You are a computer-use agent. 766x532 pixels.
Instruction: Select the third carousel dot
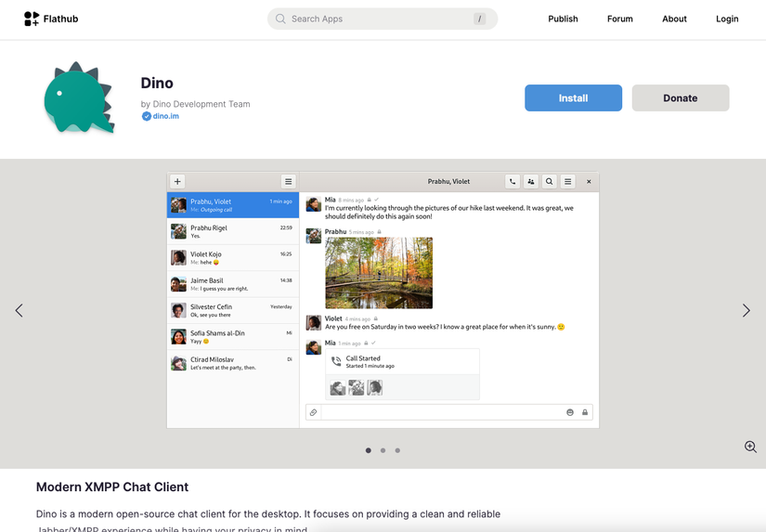pyautogui.click(x=397, y=450)
